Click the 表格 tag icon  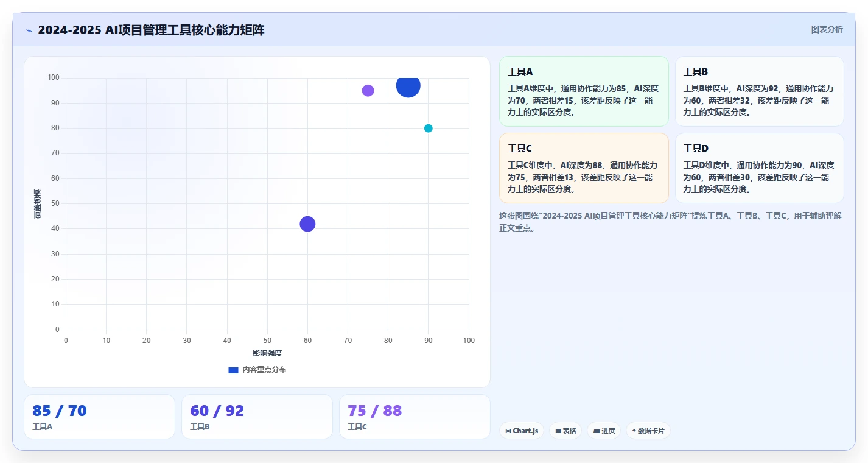(x=558, y=431)
